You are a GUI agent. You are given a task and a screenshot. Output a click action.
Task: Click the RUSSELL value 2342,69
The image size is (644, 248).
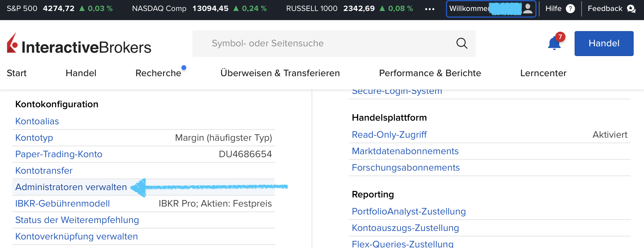(x=359, y=9)
